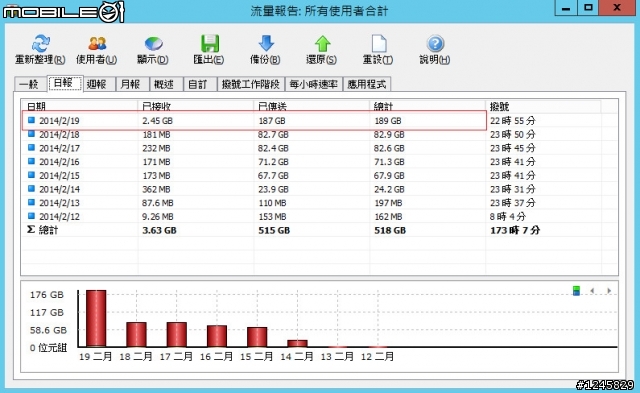Click the 67.7 GB sent cell
The width and height of the screenshot is (640, 393).
coord(273,175)
